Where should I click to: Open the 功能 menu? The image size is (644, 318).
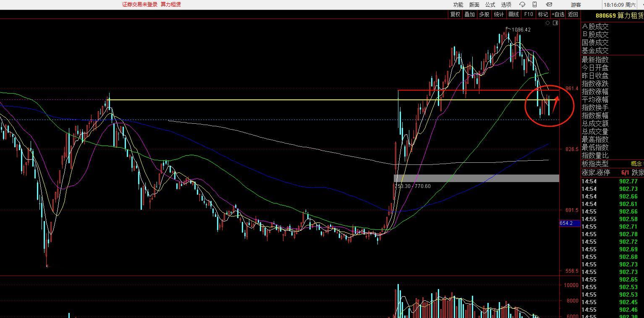[458, 5]
